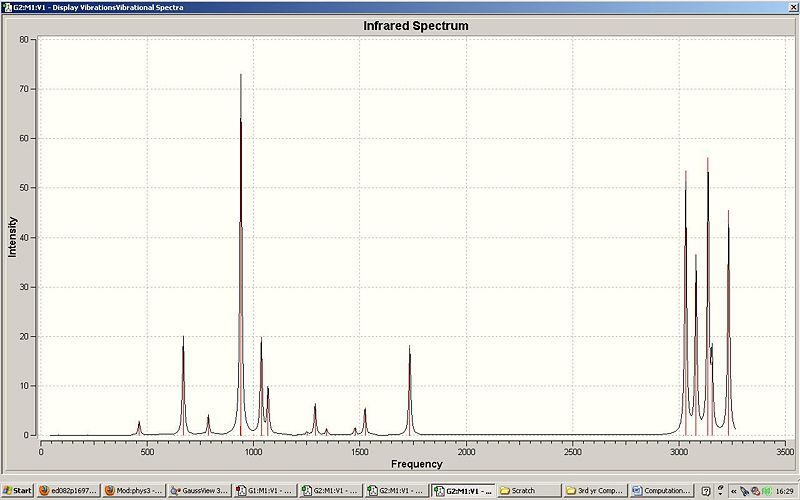Click the window icon in the title bar
The width and height of the screenshot is (800, 500).
click(x=7, y=7)
